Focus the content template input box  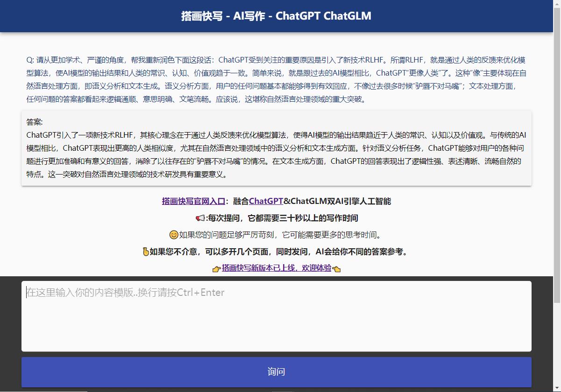tap(277, 316)
